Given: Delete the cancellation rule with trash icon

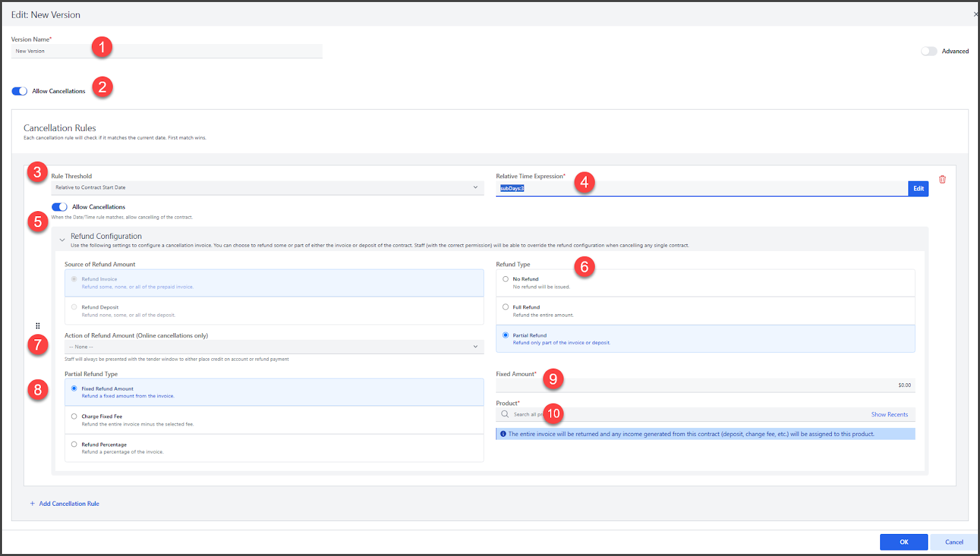Looking at the screenshot, I should [x=942, y=179].
